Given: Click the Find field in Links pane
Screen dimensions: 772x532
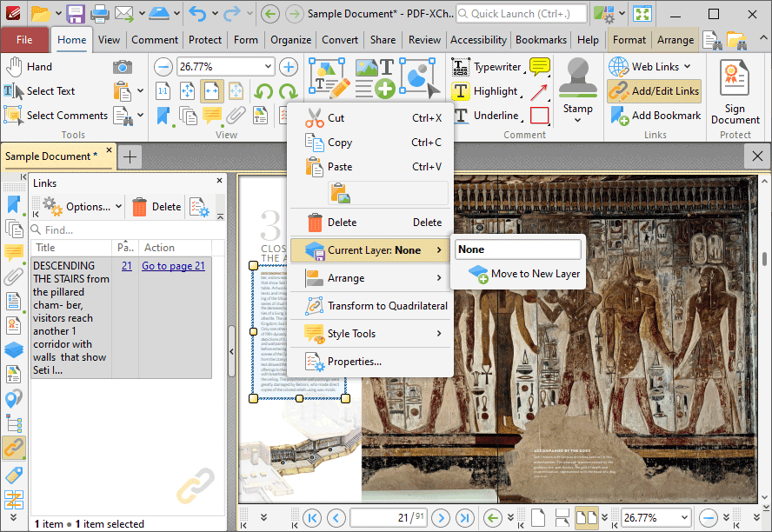Looking at the screenshot, I should click(128, 229).
